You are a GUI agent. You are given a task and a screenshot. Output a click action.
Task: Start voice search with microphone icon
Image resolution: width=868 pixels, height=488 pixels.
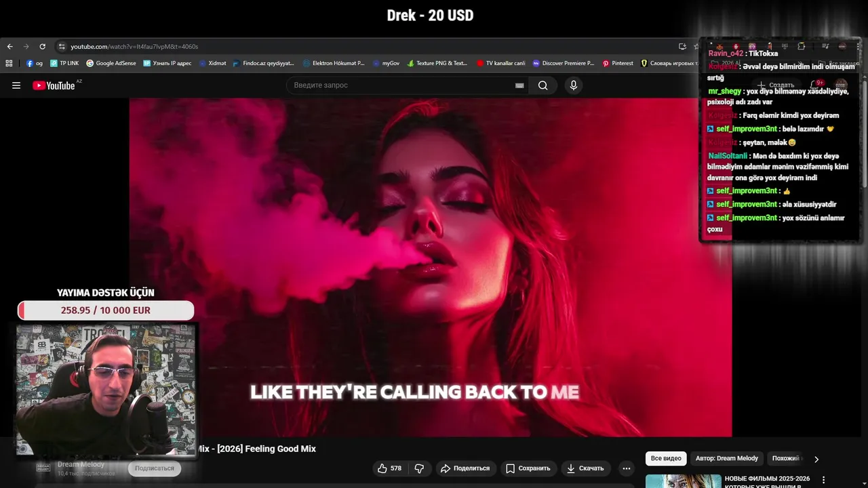coord(574,85)
